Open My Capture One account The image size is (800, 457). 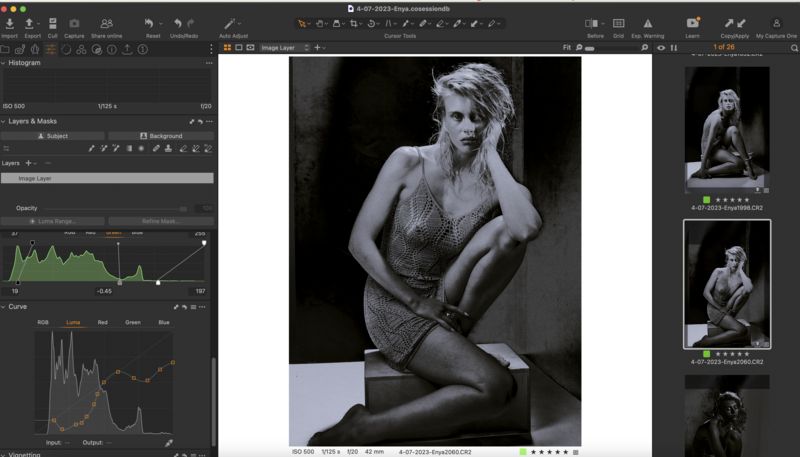point(776,23)
